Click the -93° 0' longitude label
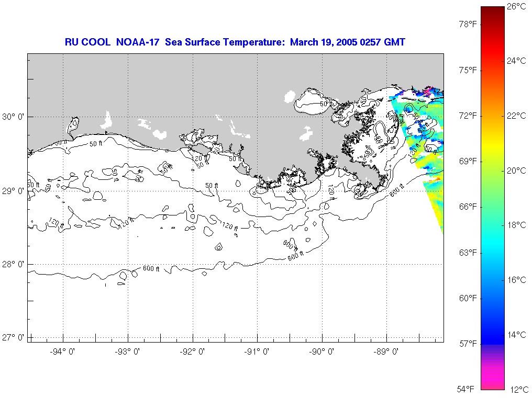The height and width of the screenshot is (398, 532). click(127, 351)
